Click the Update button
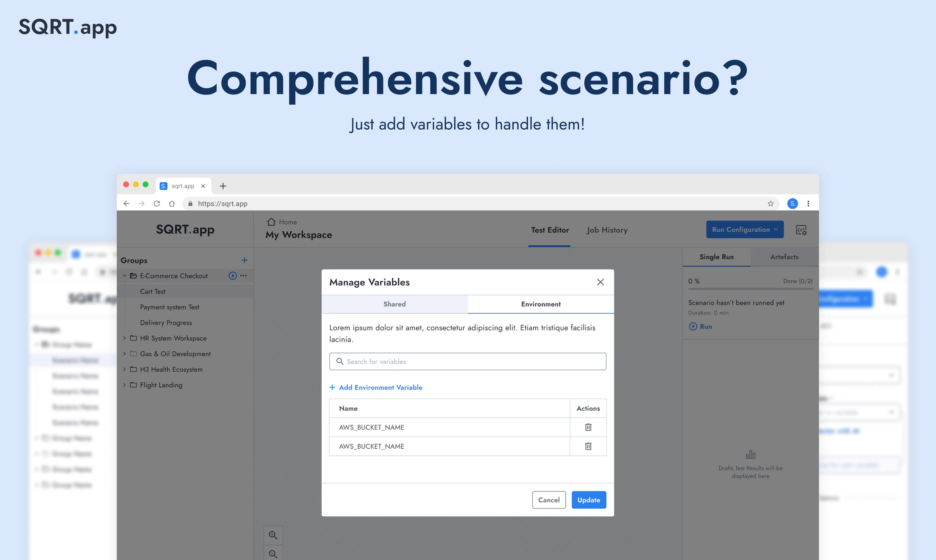Screen dimensions: 936x560 click(x=589, y=500)
